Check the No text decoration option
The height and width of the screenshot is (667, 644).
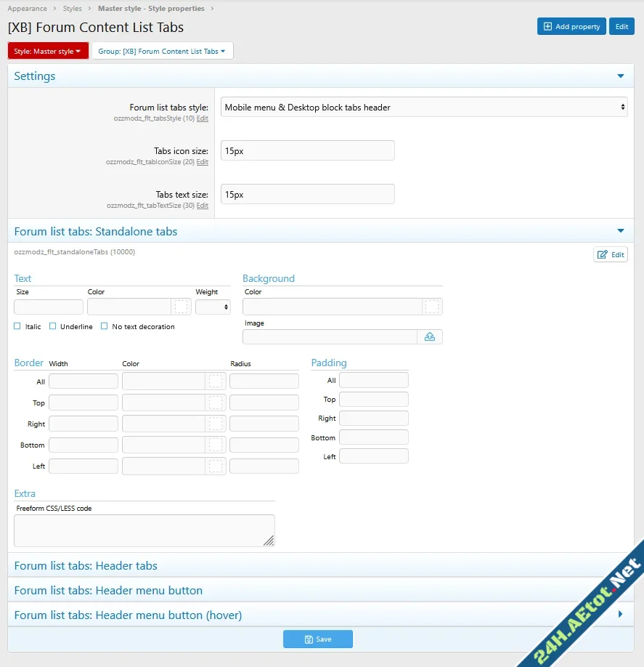tap(103, 326)
